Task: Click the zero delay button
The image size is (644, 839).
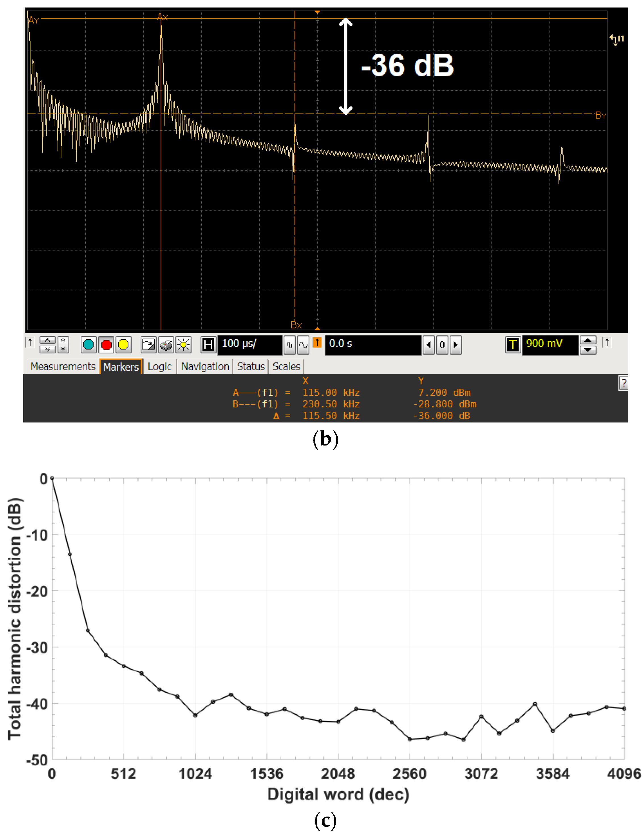Action: [x=442, y=345]
